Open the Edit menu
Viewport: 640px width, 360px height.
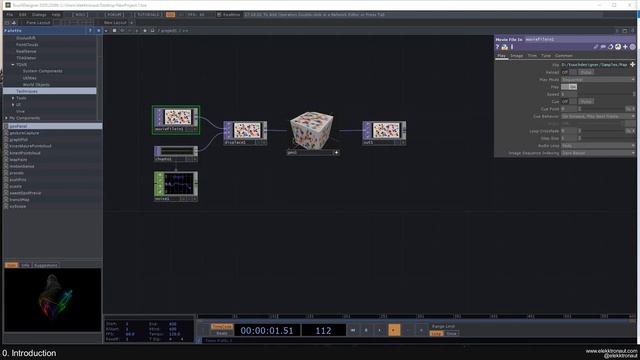click(22, 15)
